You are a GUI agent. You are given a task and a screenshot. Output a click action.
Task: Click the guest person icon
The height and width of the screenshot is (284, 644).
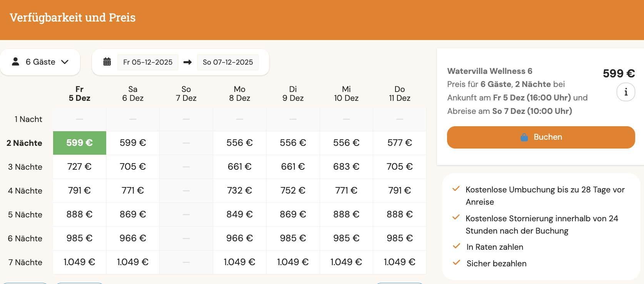click(x=16, y=62)
